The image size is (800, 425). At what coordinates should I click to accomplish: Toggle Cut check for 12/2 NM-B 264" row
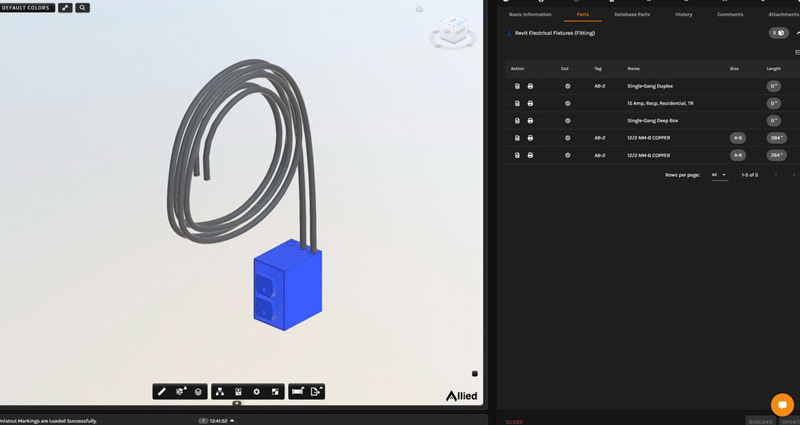tap(567, 155)
